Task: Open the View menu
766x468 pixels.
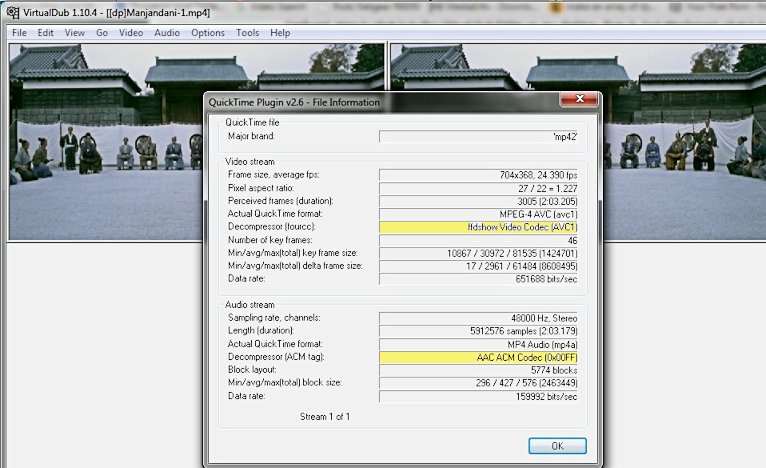Action: pos(75,33)
